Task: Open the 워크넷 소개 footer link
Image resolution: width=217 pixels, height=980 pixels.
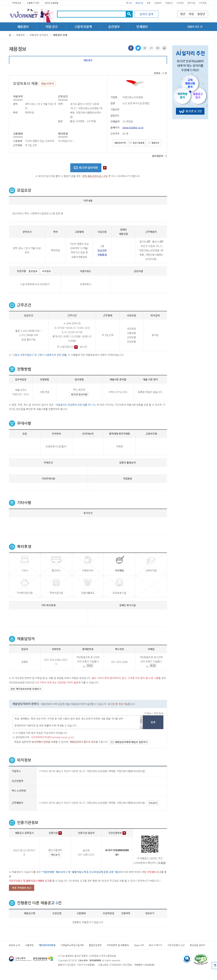Action: point(14,945)
